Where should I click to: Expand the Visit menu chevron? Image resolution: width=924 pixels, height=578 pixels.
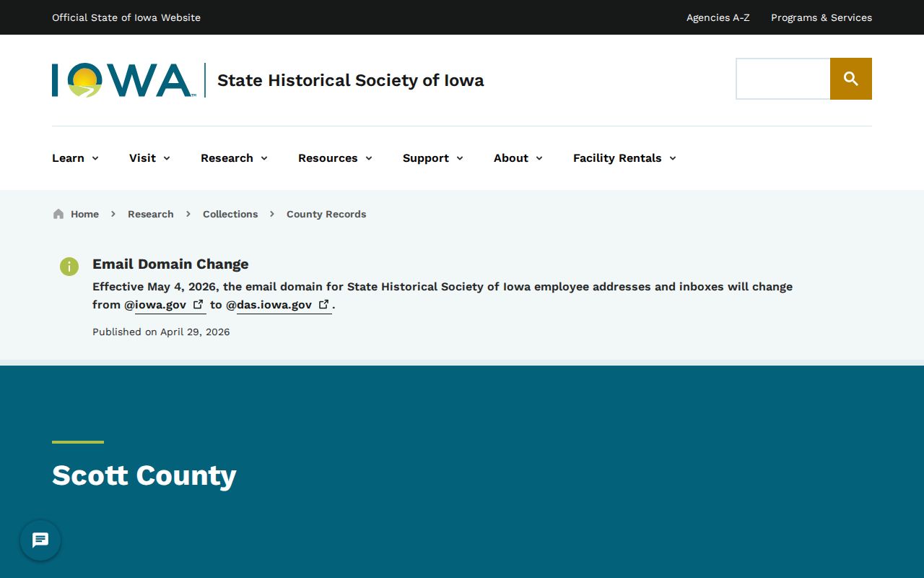(x=167, y=158)
